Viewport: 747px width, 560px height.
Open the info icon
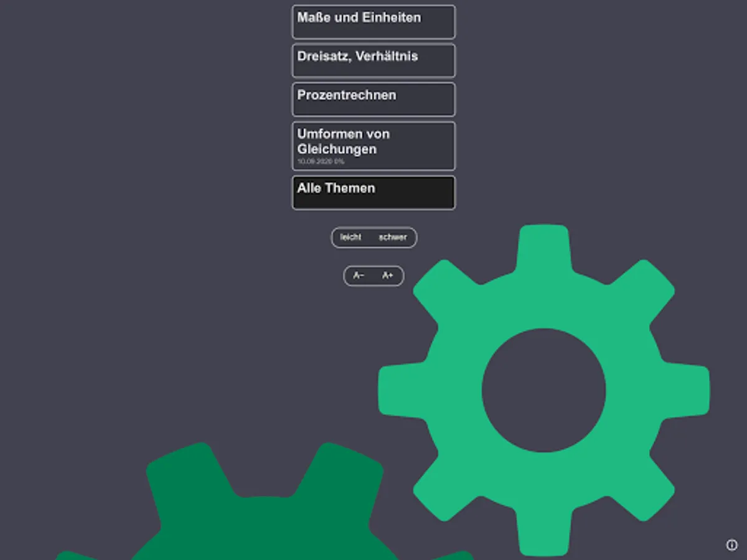coord(731,545)
